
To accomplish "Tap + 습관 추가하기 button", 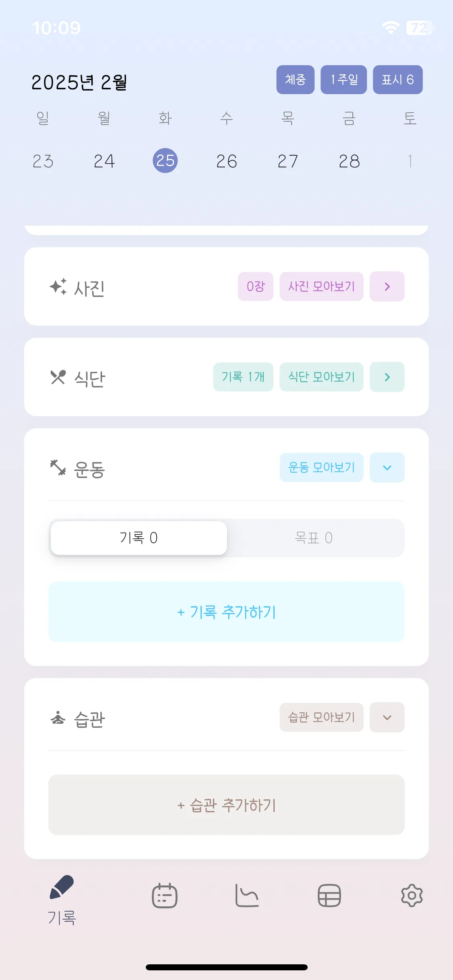I will click(226, 805).
